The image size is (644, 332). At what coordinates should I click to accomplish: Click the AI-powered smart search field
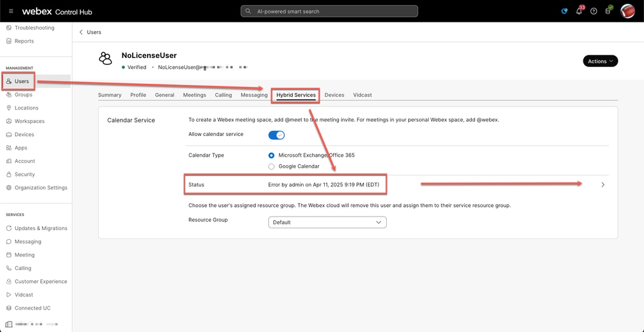coord(329,11)
